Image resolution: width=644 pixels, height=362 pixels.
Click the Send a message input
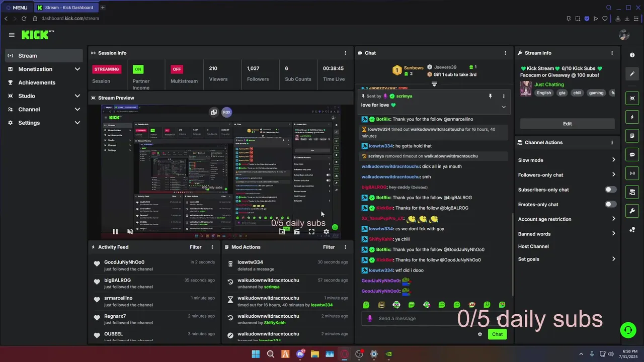click(x=433, y=318)
